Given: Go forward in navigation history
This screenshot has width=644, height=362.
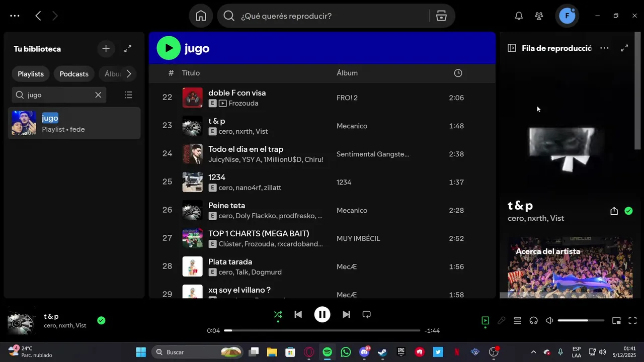Looking at the screenshot, I should coord(55,16).
